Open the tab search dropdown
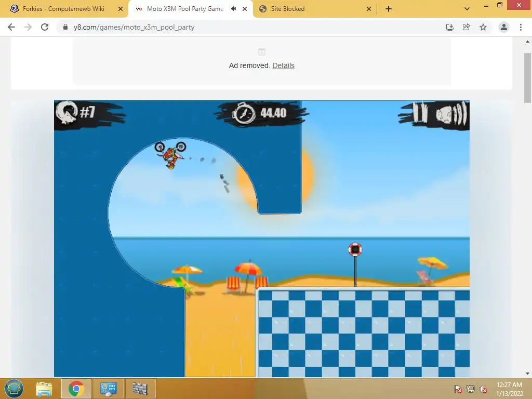The height and width of the screenshot is (399, 532). [467, 9]
